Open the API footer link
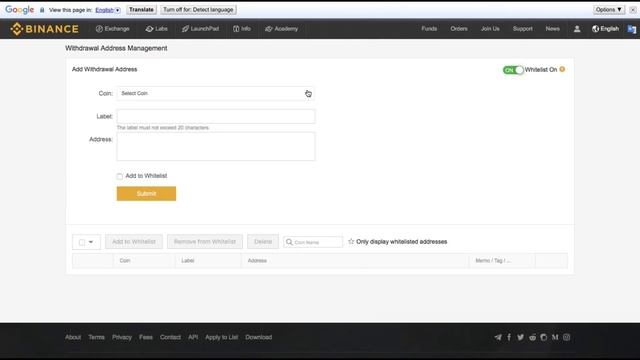This screenshot has height=360, width=640. click(193, 337)
